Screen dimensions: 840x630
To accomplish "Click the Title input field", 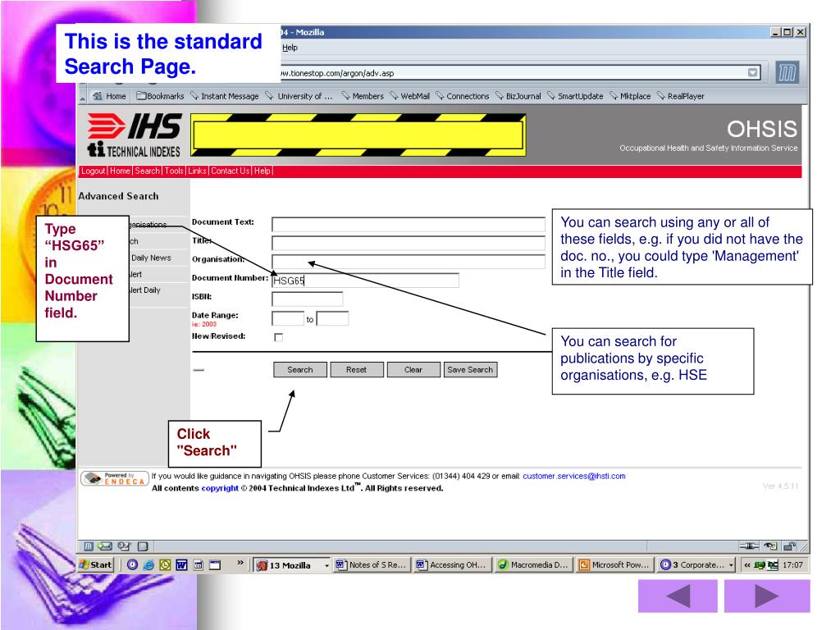I will click(x=409, y=243).
